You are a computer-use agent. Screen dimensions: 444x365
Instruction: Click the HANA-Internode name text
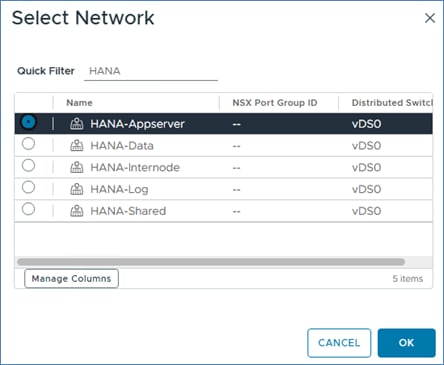[x=135, y=167]
